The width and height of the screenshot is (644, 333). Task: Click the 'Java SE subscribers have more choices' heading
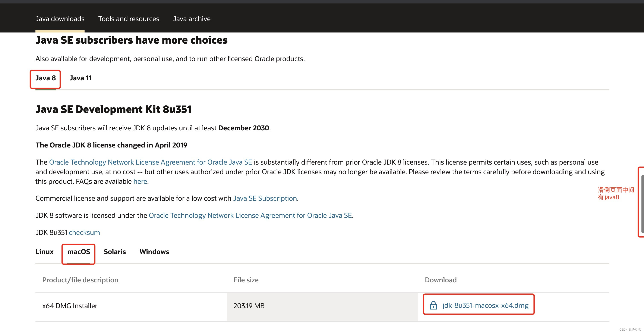pos(132,40)
